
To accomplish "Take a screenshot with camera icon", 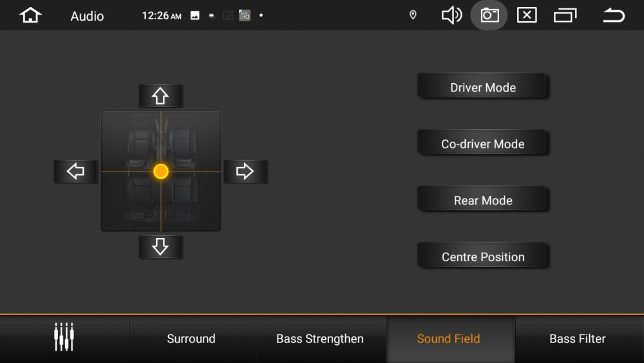I will click(489, 15).
